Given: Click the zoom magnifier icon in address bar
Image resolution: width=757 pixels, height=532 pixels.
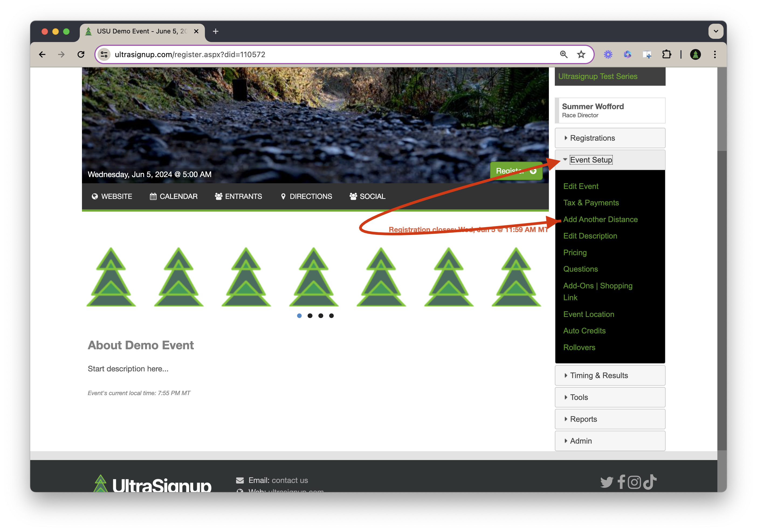Looking at the screenshot, I should tap(563, 54).
